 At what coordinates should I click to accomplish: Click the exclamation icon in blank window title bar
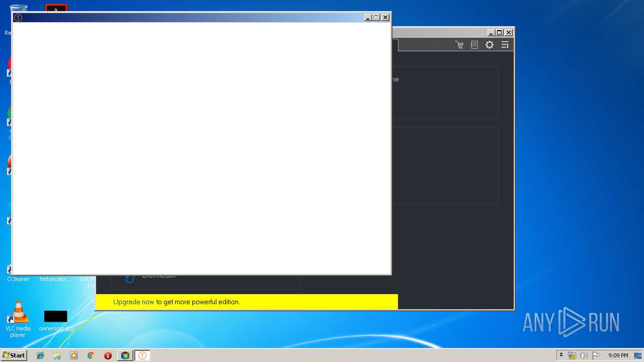[x=18, y=18]
